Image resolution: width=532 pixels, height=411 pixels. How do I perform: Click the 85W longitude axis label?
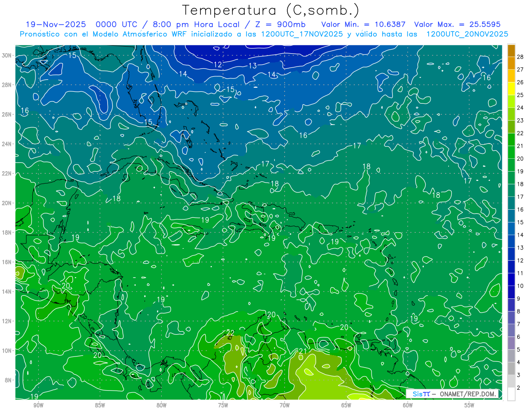tap(100, 405)
